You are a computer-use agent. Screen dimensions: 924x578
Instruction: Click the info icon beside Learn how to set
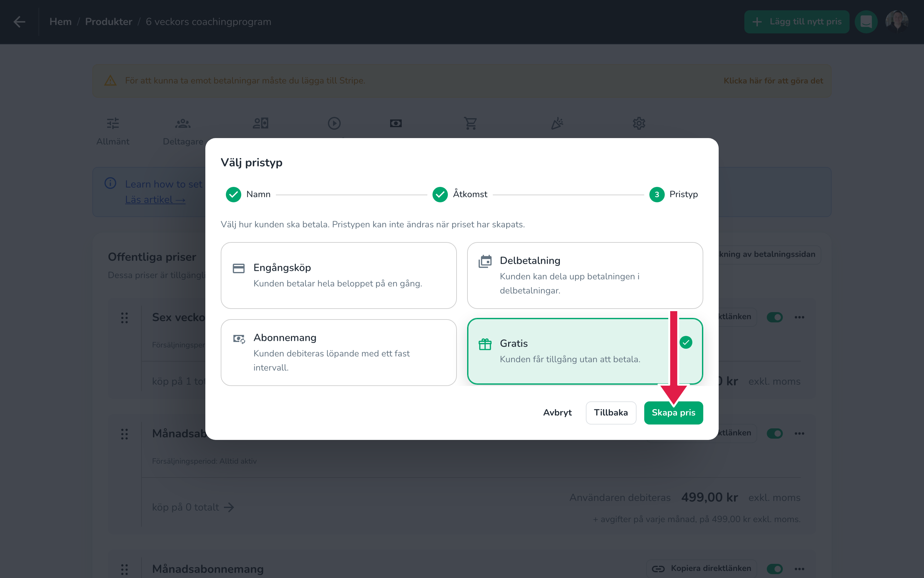click(110, 183)
